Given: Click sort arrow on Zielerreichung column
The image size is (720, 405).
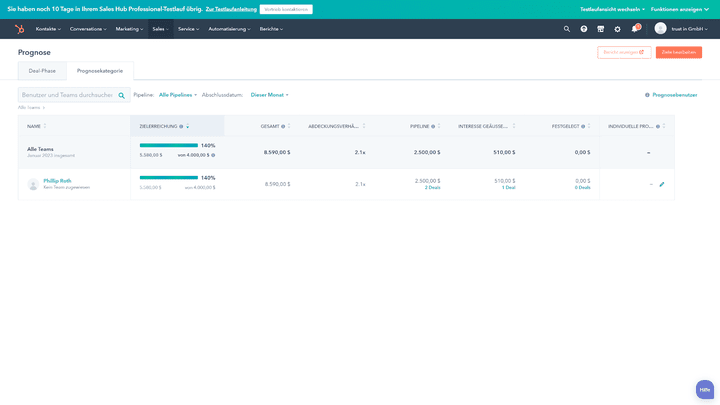Looking at the screenshot, I should tap(187, 127).
